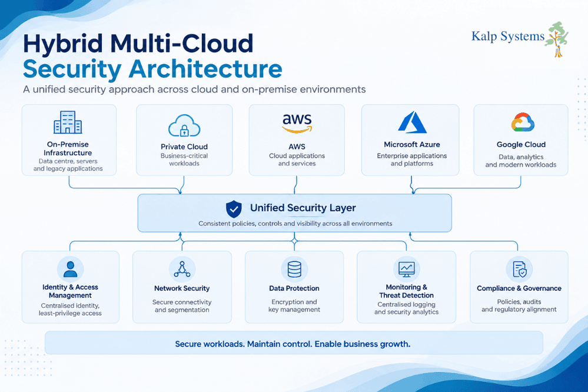Click the Data Protection database icon
Viewport: 588px width, 392px height.
pos(294,269)
